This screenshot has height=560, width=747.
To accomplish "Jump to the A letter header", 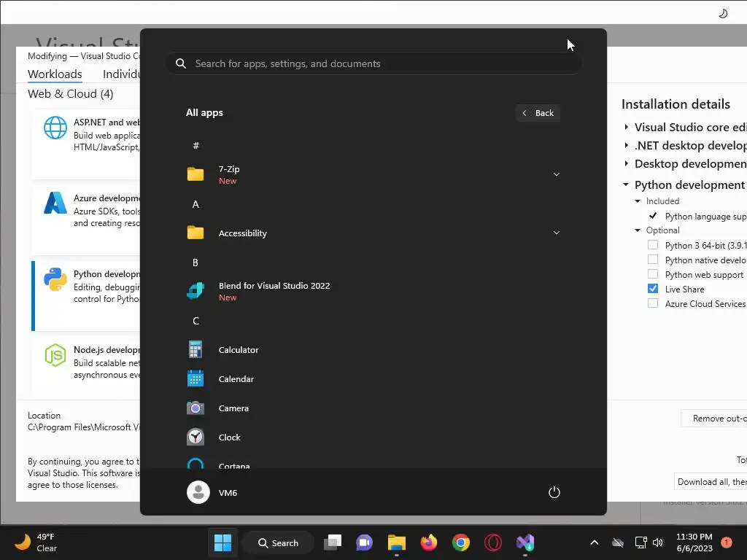I will coord(196,204).
